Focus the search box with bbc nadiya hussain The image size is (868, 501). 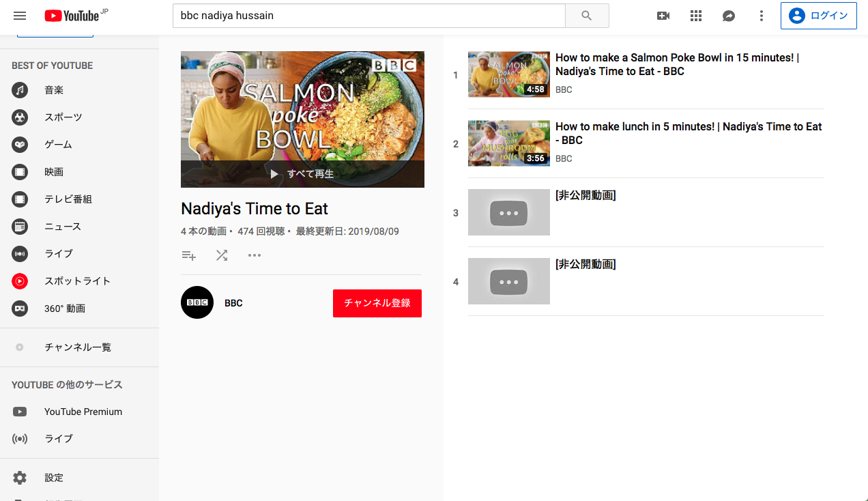pyautogui.click(x=369, y=16)
